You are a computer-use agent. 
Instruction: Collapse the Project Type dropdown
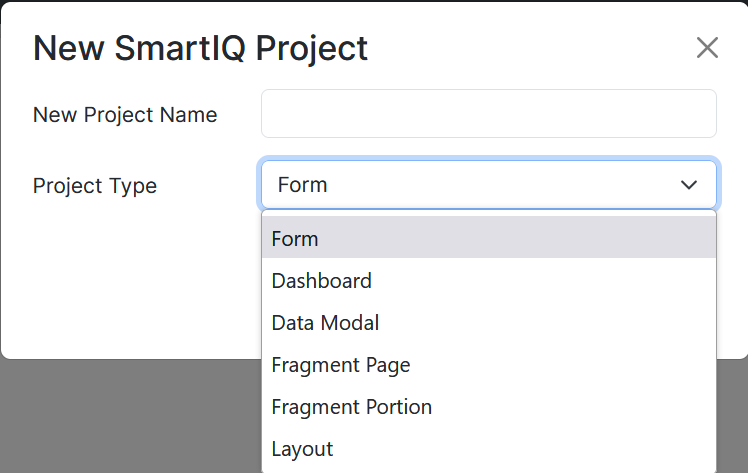tap(488, 185)
